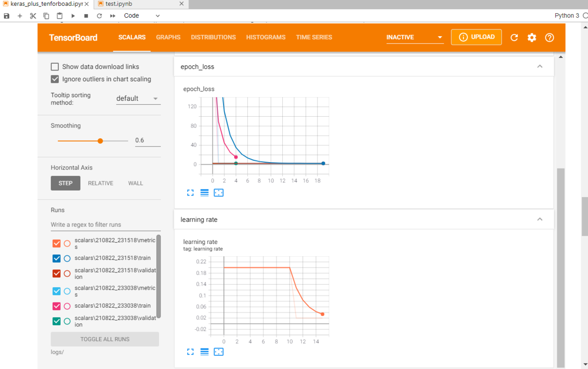
Task: Save the notebook with the floppy disk icon
Action: click(x=6, y=16)
